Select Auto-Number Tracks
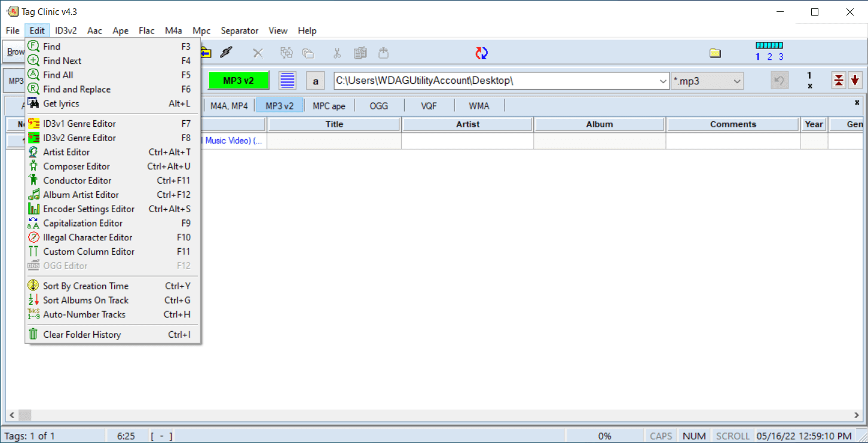Viewport: 868px width, 443px height. [112, 315]
